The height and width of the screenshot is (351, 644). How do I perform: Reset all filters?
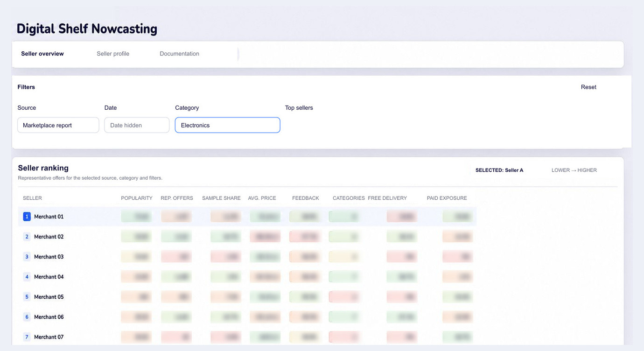588,87
